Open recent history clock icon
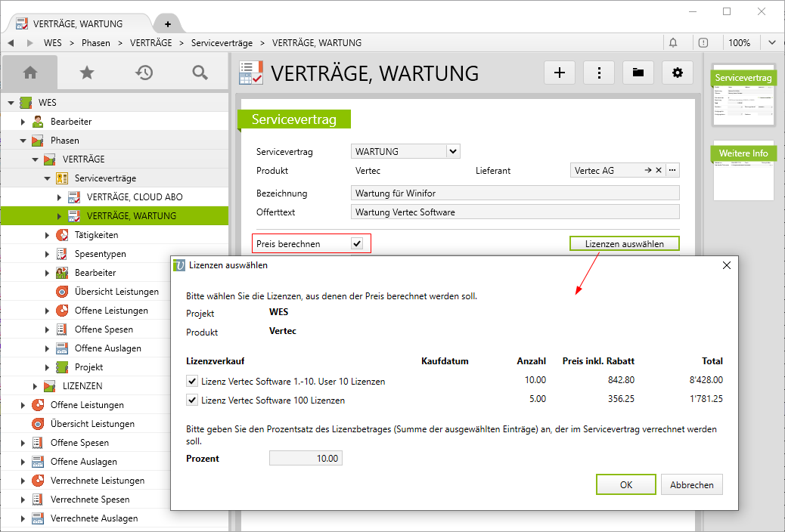Viewport: 785px width, 532px height. pos(144,73)
